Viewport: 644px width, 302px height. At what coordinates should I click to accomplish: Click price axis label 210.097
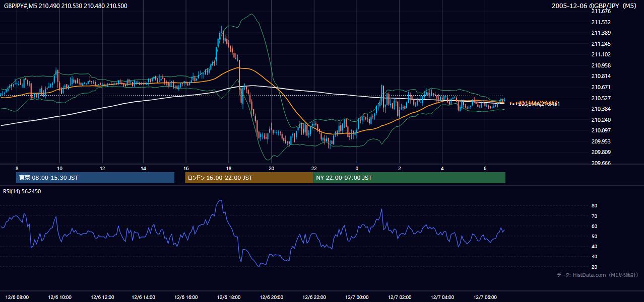(x=601, y=130)
